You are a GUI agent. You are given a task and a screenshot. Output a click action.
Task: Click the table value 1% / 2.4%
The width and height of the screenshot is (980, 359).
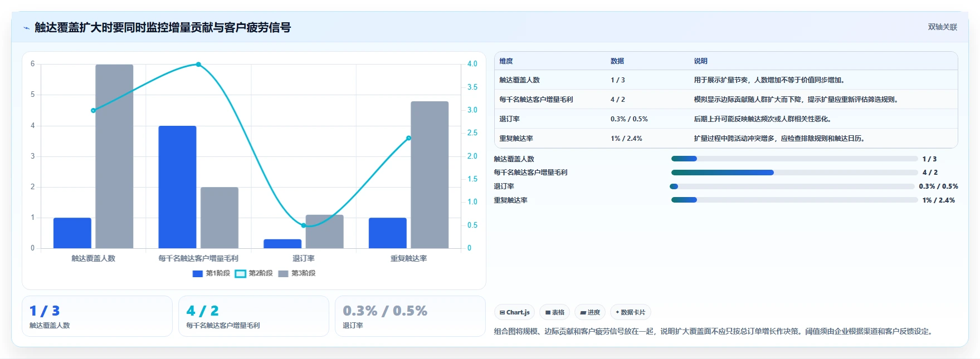coord(626,139)
